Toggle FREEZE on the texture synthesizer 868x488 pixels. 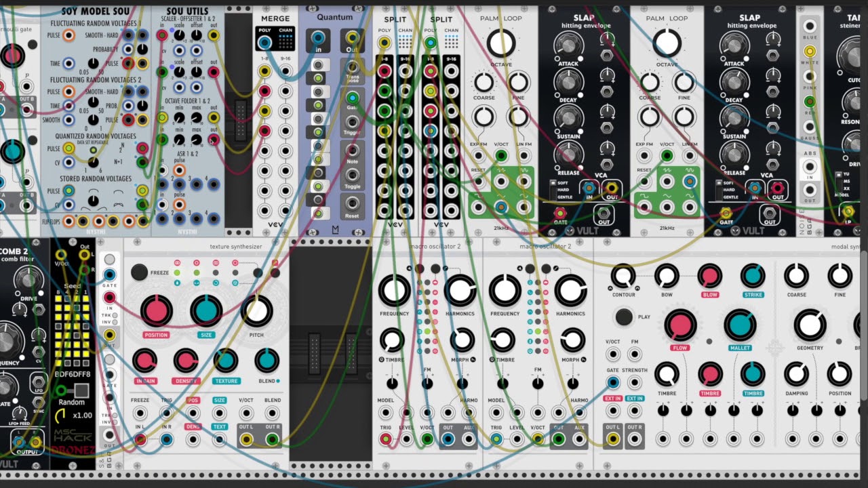pos(139,272)
